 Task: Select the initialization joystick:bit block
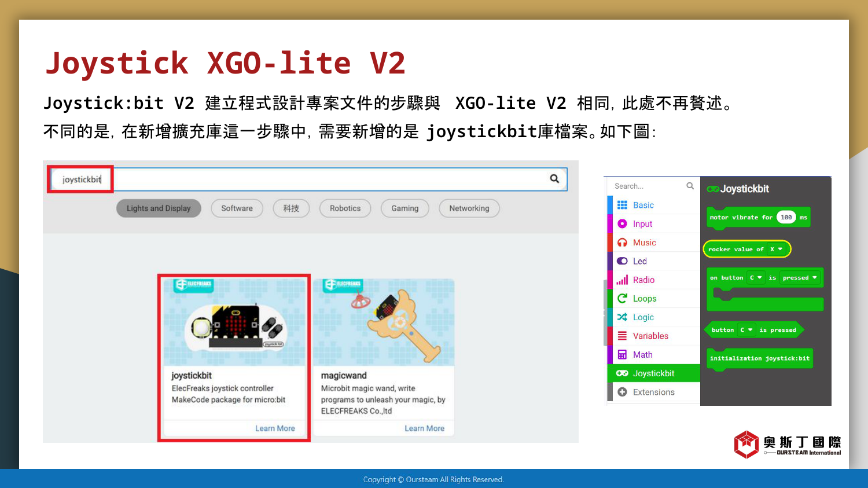coord(760,359)
